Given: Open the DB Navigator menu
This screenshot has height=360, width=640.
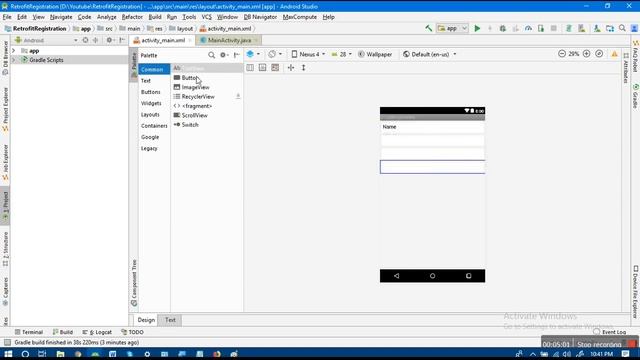Looking at the screenshot, I should (260, 17).
